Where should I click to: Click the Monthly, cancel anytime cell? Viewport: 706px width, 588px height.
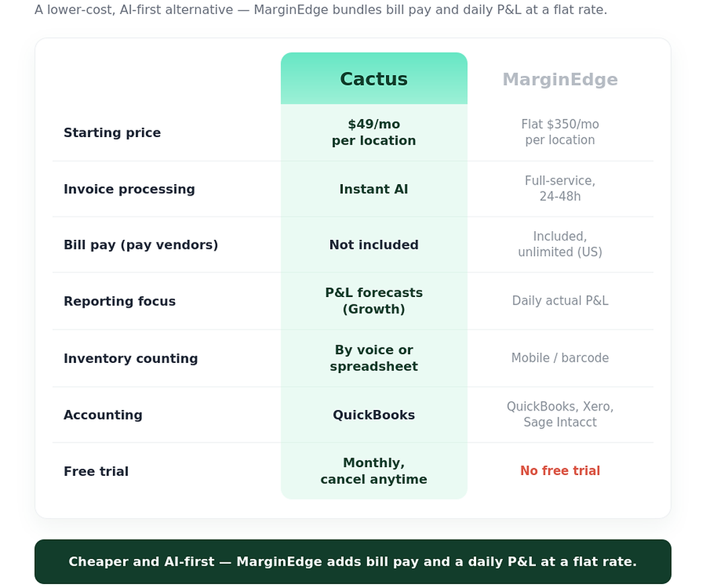(x=374, y=471)
